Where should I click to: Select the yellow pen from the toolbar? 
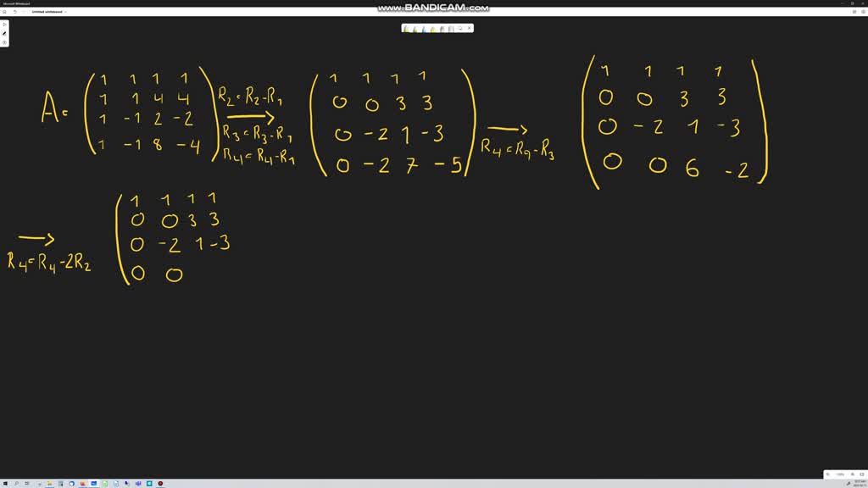pos(405,29)
